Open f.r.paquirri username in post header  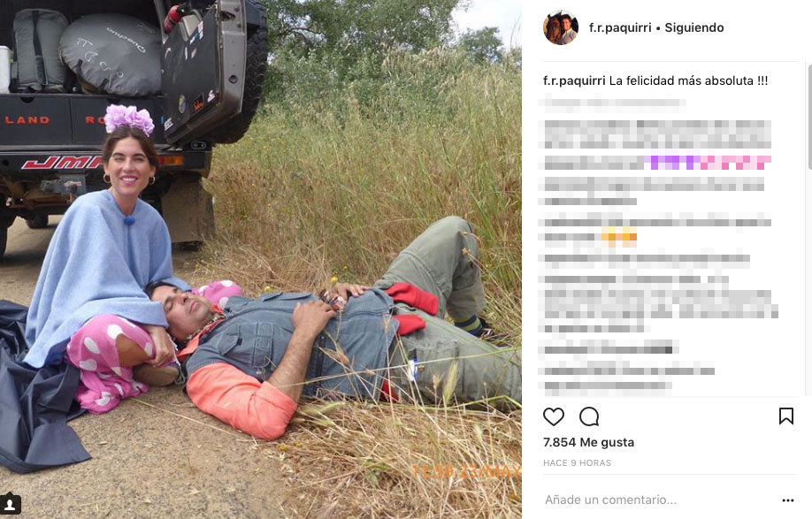[620, 28]
